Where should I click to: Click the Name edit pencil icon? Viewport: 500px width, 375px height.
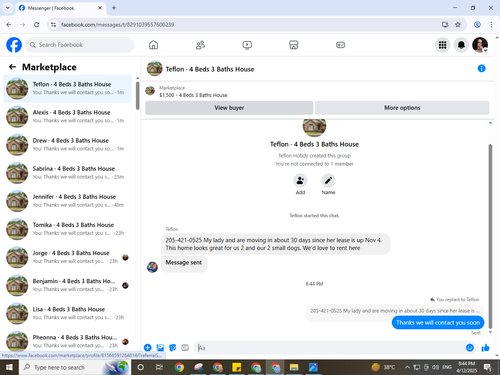[328, 180]
